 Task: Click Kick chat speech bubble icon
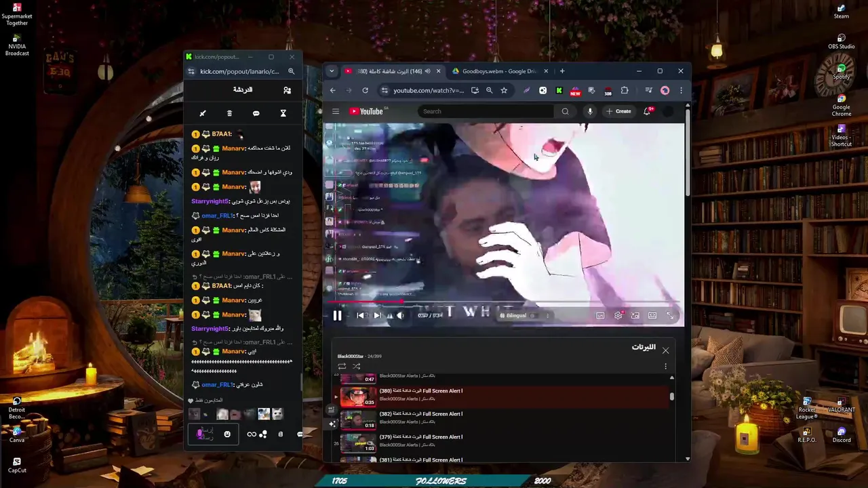(x=256, y=113)
